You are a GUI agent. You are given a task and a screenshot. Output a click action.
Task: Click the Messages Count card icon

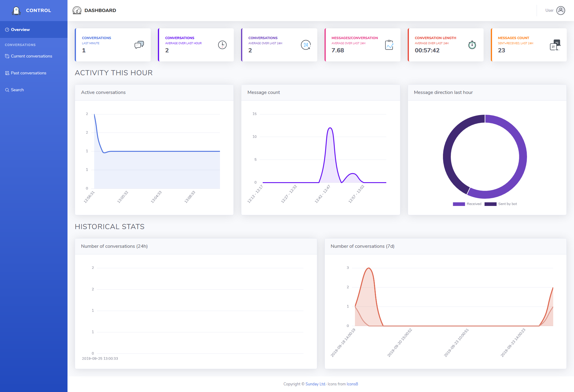[x=555, y=45]
